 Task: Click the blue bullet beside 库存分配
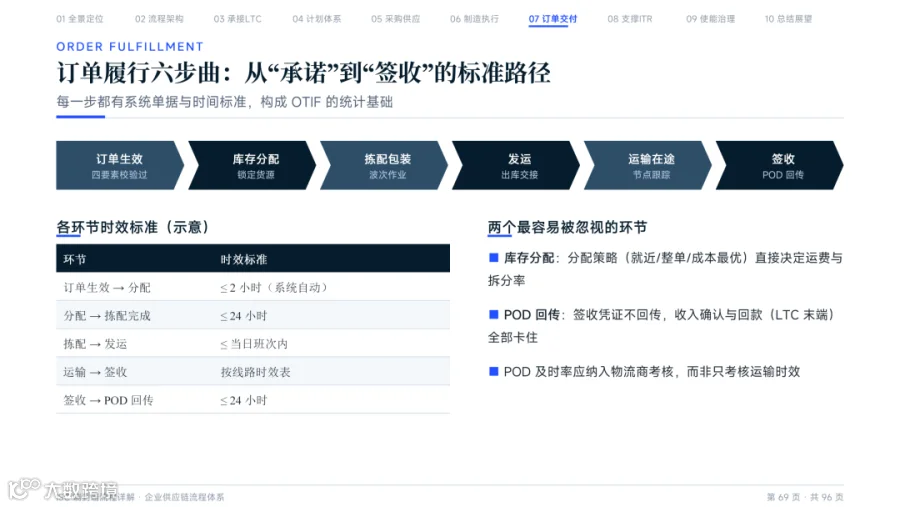click(493, 258)
